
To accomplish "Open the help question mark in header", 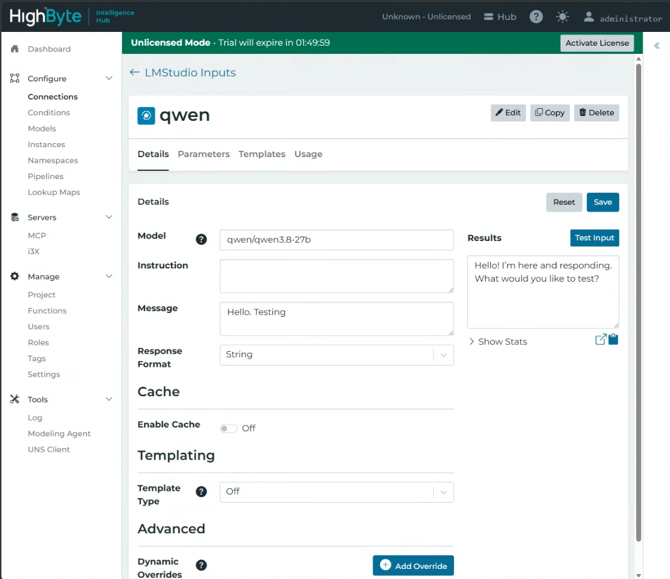I will click(536, 17).
